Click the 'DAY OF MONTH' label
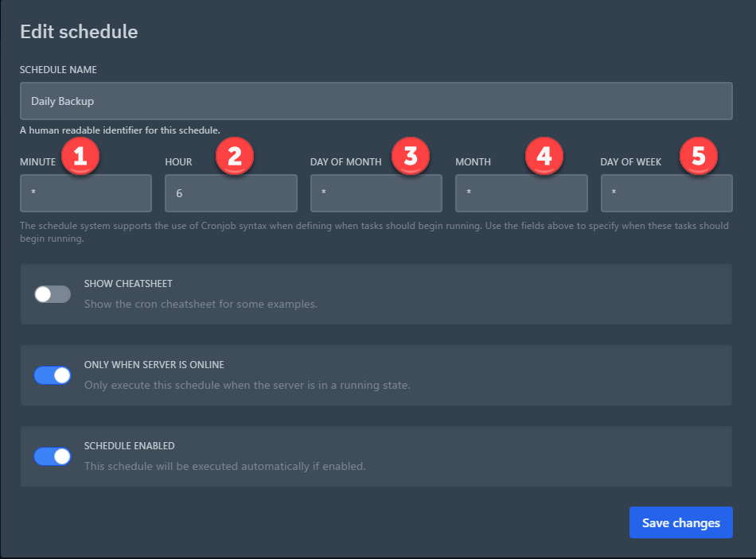 point(345,162)
